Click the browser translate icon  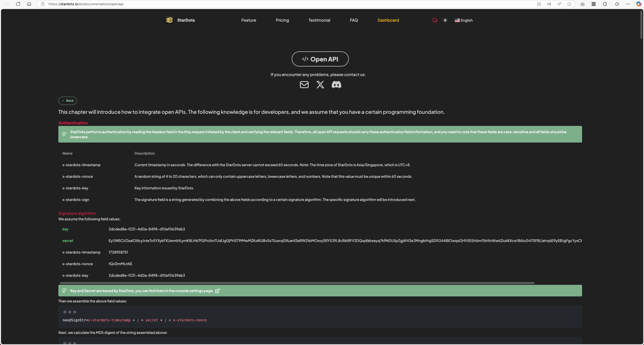[549, 4]
